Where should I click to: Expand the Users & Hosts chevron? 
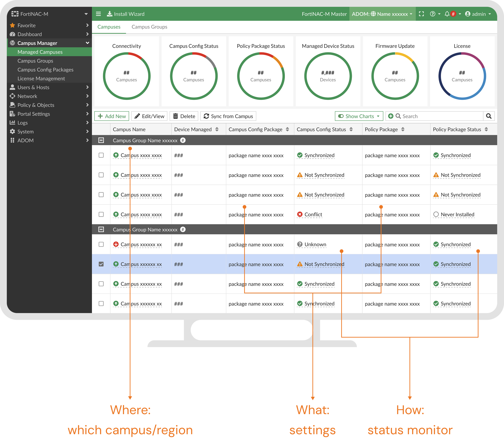tap(87, 87)
